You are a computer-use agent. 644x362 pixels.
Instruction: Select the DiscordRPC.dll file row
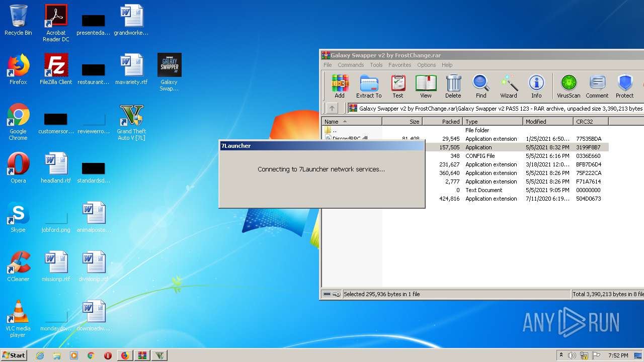pyautogui.click(x=465, y=139)
